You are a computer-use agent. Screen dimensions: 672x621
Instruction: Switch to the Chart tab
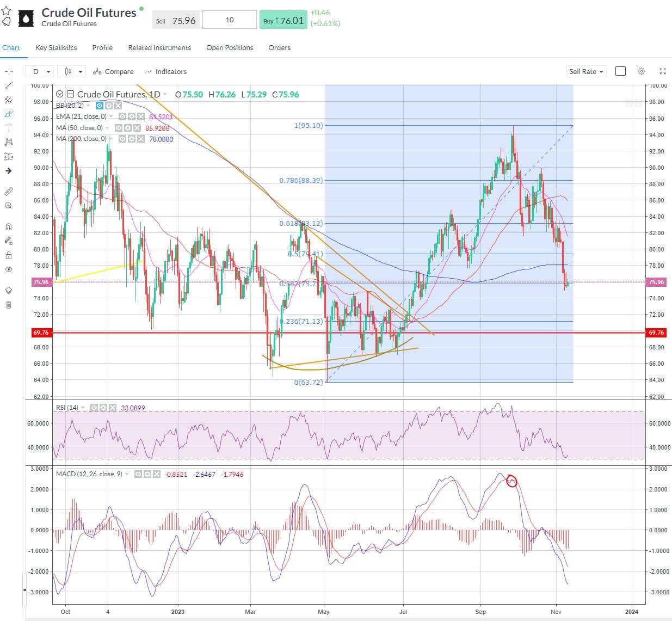pos(11,47)
